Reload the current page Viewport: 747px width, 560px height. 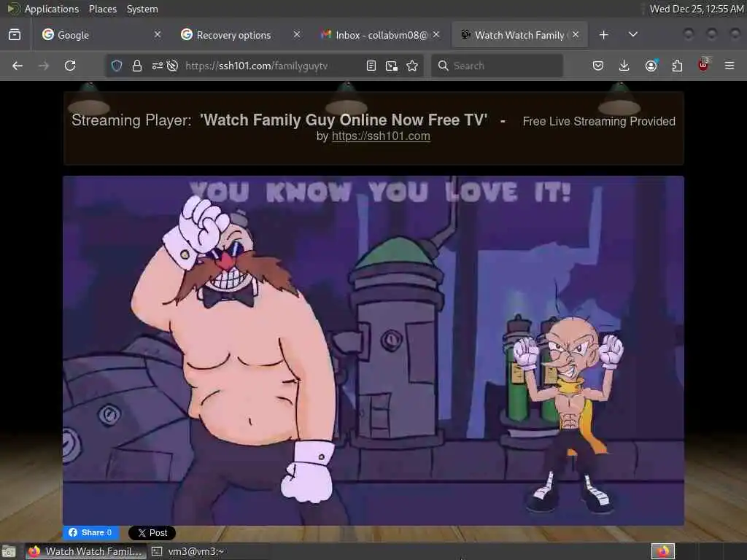70,66
